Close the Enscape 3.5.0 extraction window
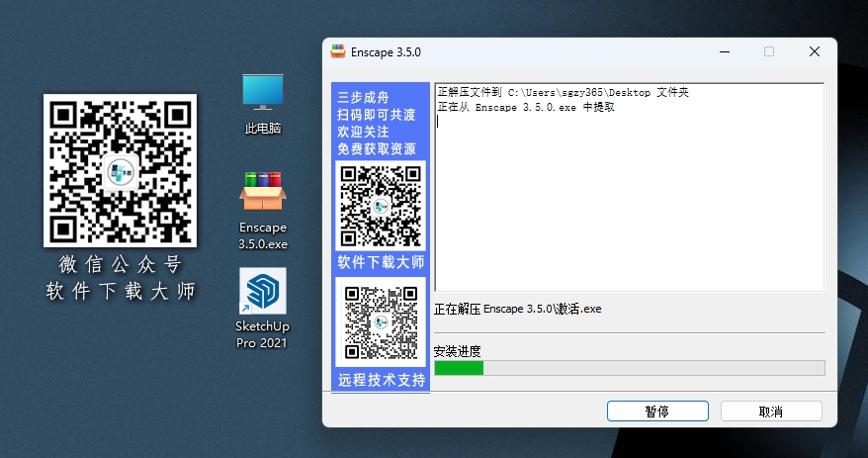Viewport: 868px width, 458px height. click(x=815, y=51)
